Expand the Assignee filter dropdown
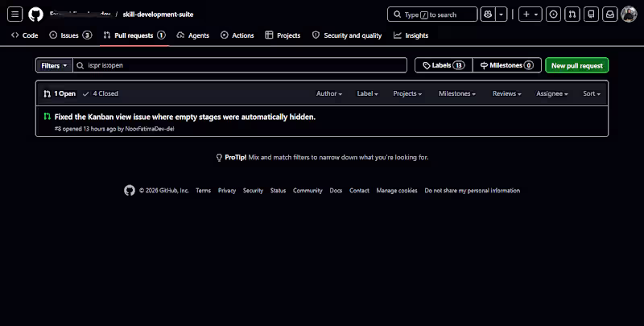Screen dimensions: 644x326 552,93
